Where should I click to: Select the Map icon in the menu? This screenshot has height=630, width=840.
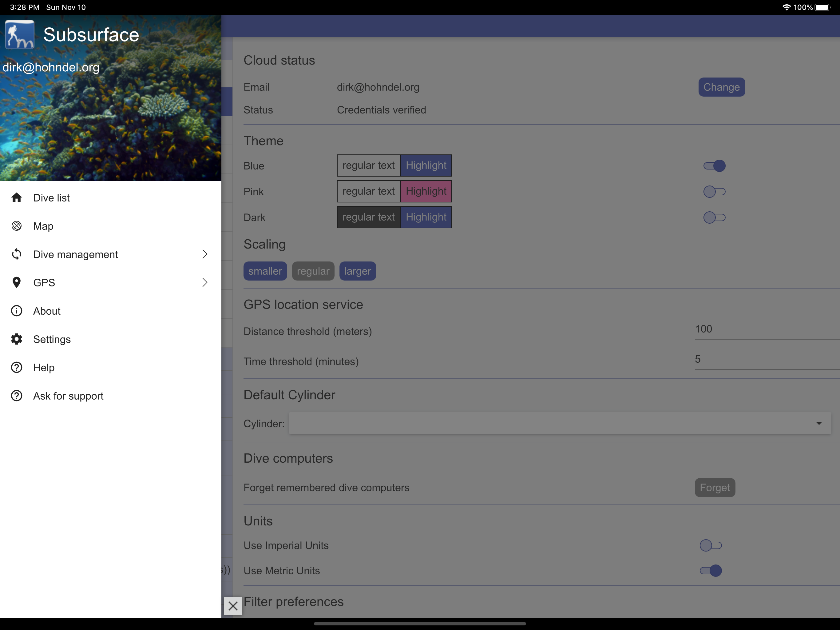[17, 226]
